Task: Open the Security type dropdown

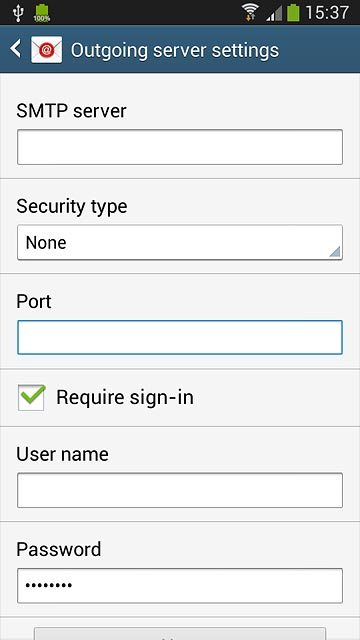Action: point(180,242)
